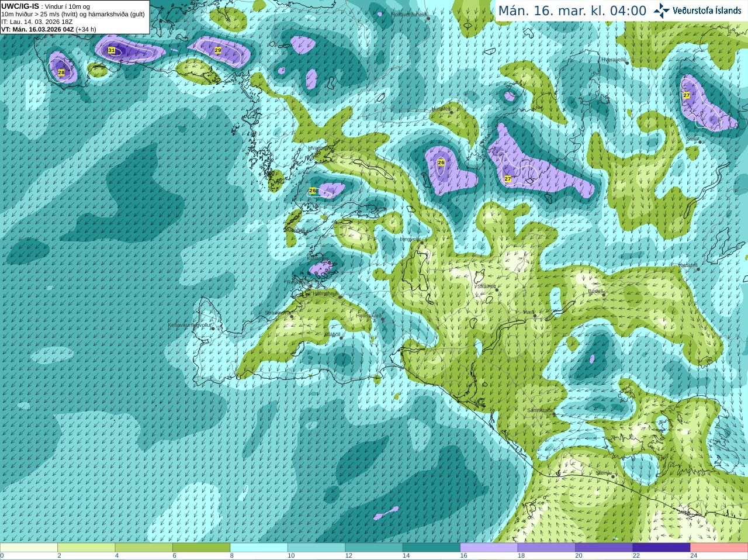Pick the 2–4 m/s light green legend swatch
The width and height of the screenshot is (748, 560).
coord(86,548)
